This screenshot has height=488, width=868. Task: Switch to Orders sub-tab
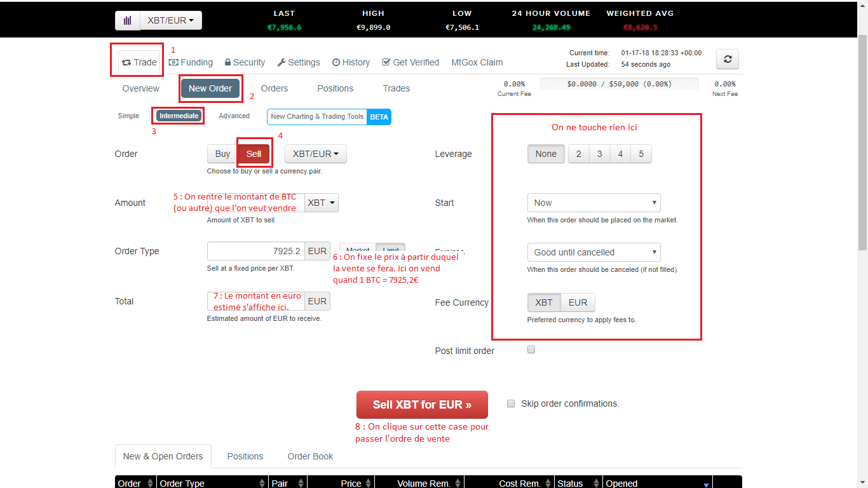275,88
